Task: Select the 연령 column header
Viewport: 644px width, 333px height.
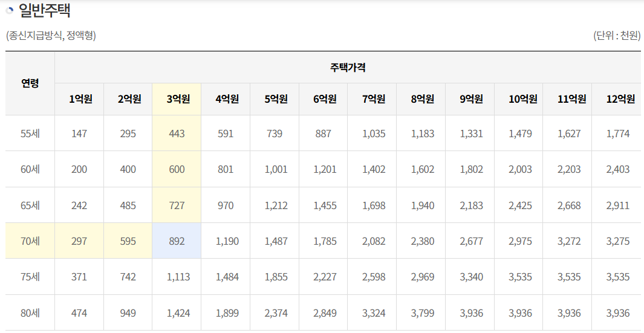Action: 30,83
